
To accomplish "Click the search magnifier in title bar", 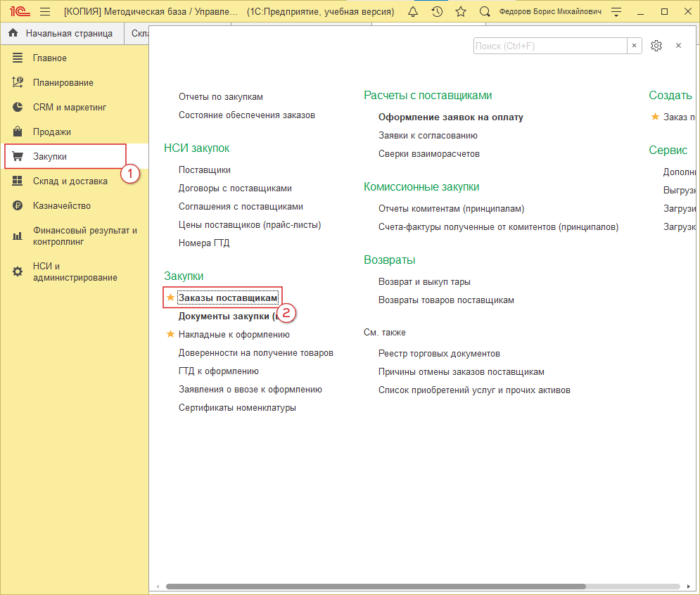I will [x=485, y=12].
